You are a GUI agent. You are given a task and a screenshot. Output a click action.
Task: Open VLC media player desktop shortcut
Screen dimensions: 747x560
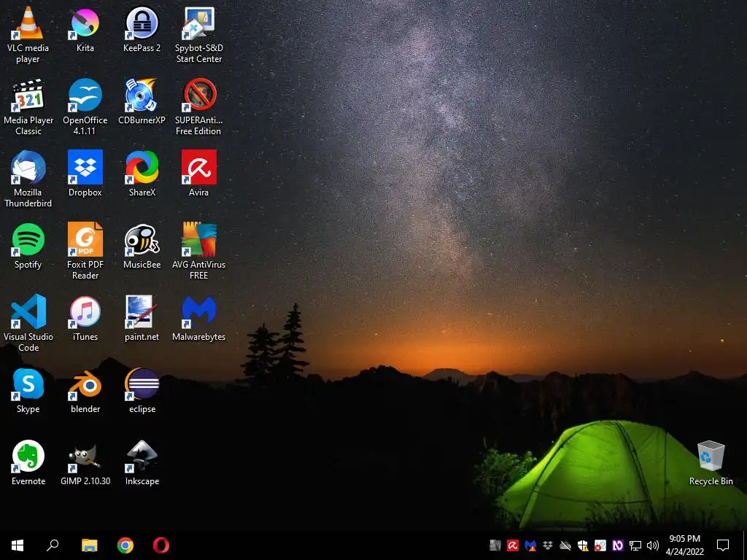28,35
